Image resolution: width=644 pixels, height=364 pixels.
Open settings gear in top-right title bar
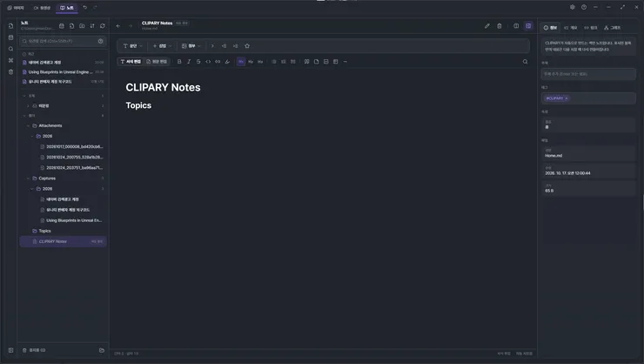(572, 7)
